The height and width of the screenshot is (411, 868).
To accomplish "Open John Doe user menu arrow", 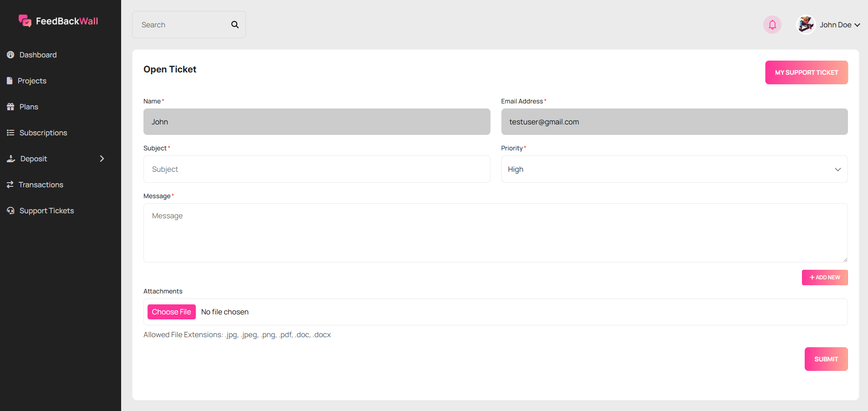I will [857, 25].
